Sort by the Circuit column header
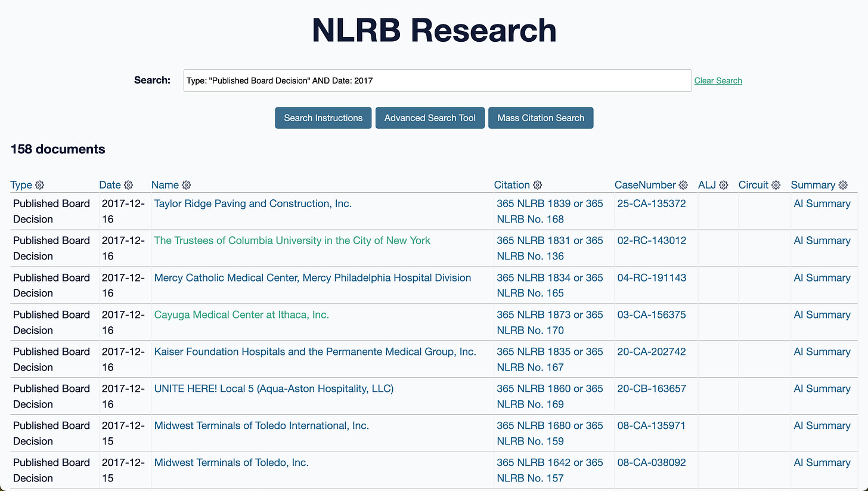This screenshot has height=491, width=868. 754,185
